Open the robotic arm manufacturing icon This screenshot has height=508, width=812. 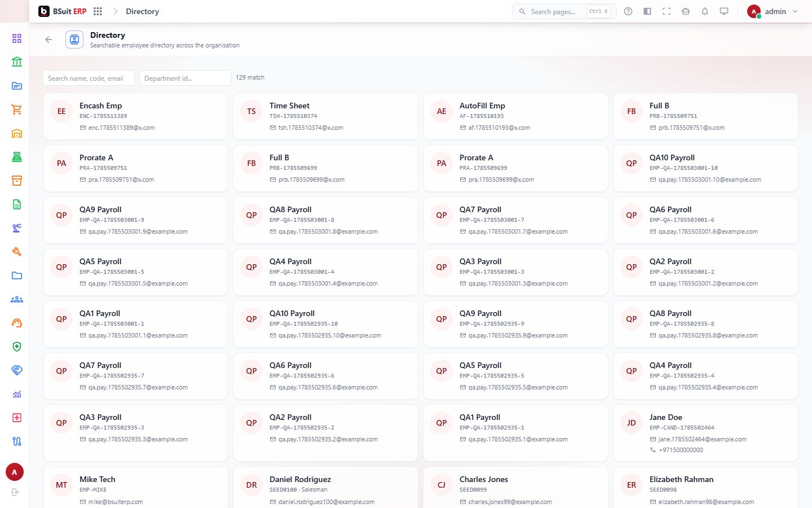(x=17, y=228)
